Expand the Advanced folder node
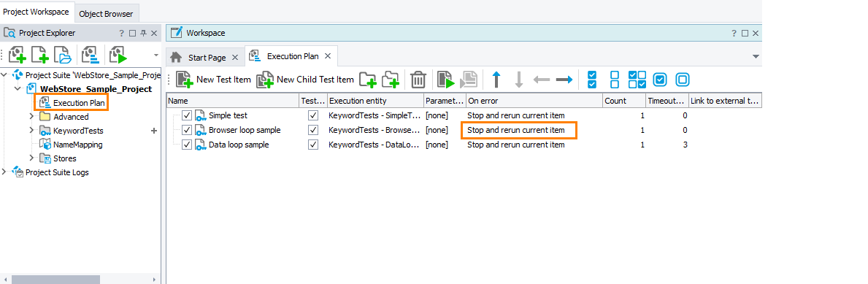 (x=31, y=117)
